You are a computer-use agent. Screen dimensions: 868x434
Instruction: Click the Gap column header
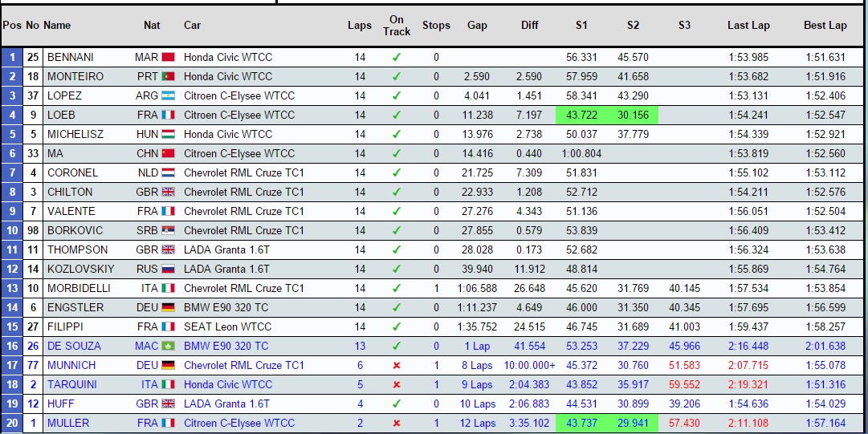click(477, 26)
